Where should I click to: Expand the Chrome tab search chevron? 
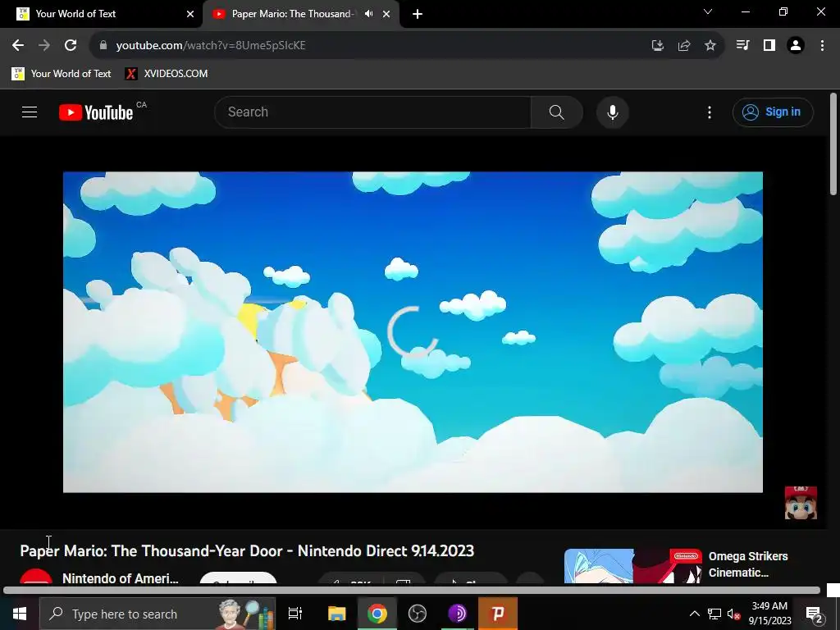click(708, 11)
